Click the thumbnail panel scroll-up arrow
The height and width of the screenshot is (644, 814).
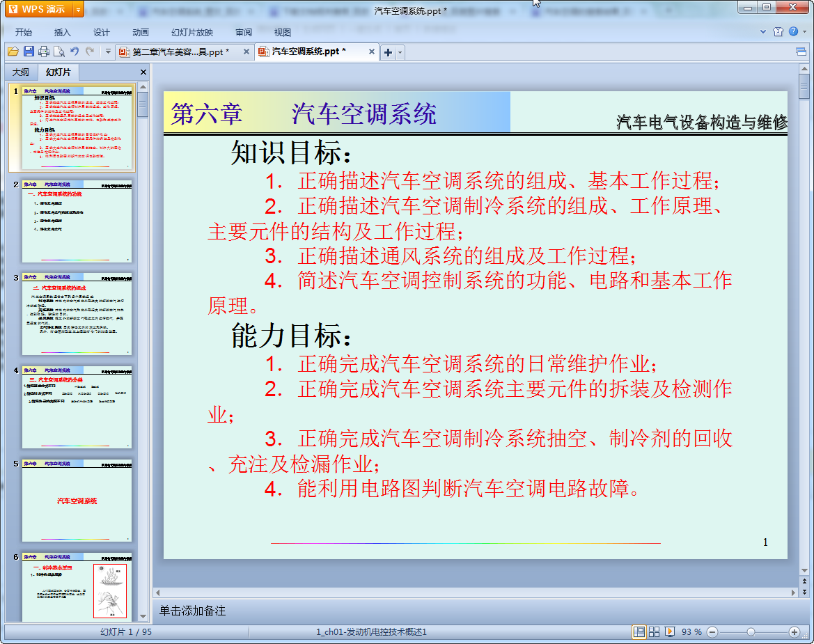point(143,86)
